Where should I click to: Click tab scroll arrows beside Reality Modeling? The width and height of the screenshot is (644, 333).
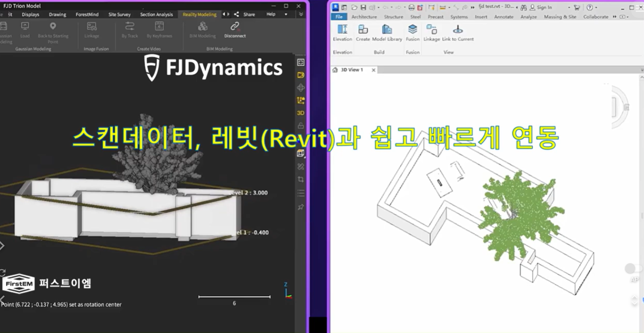(x=226, y=14)
